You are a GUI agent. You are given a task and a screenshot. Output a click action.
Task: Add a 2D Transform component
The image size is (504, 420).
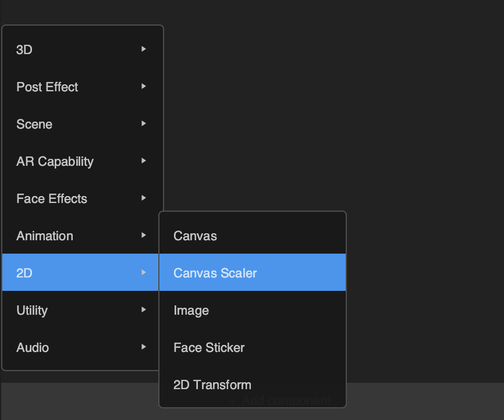coord(253,385)
